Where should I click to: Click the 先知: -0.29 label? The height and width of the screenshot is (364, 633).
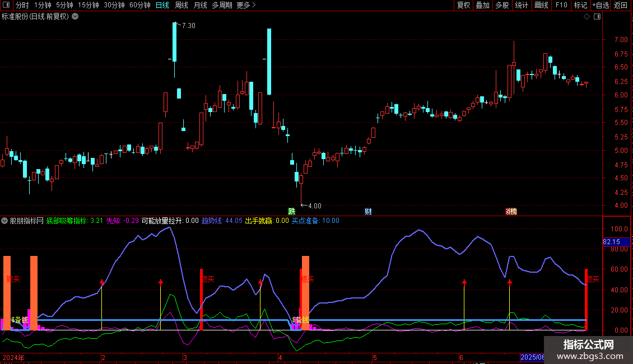[123, 221]
